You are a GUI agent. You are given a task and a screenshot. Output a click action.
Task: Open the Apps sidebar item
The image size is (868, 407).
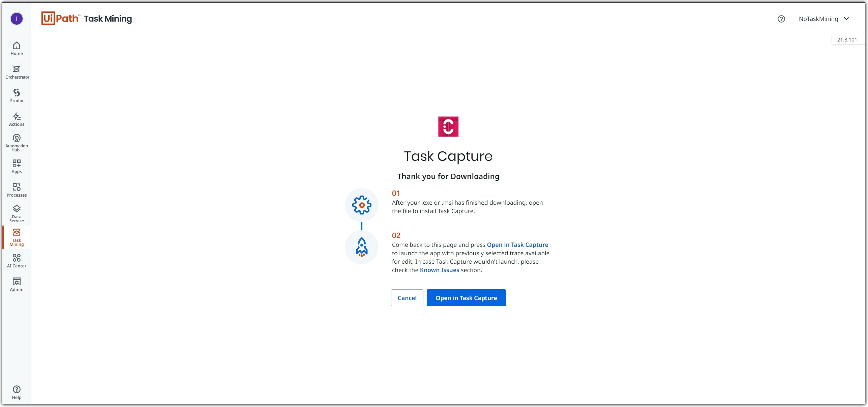[x=17, y=167]
